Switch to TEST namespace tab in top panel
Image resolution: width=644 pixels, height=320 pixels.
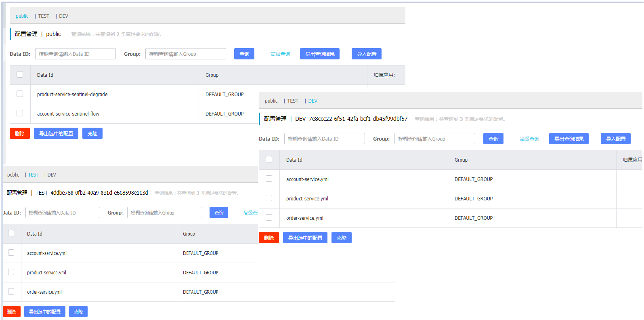44,16
